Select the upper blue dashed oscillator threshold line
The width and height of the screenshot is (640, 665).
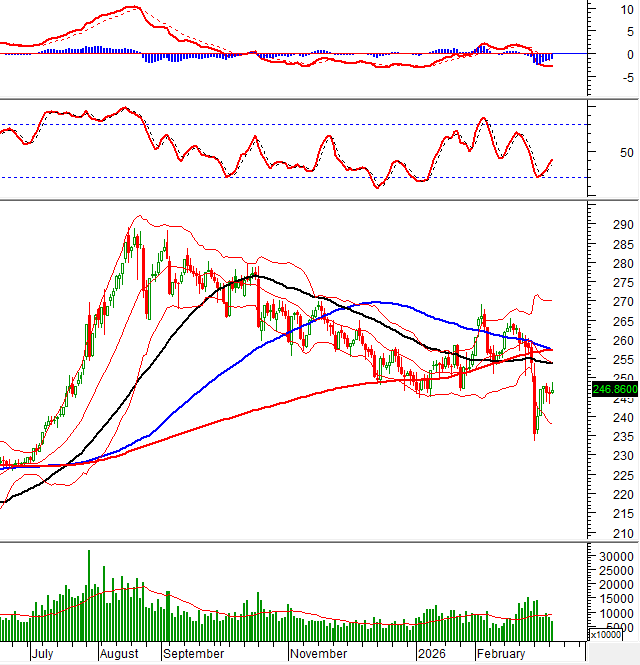pos(300,125)
